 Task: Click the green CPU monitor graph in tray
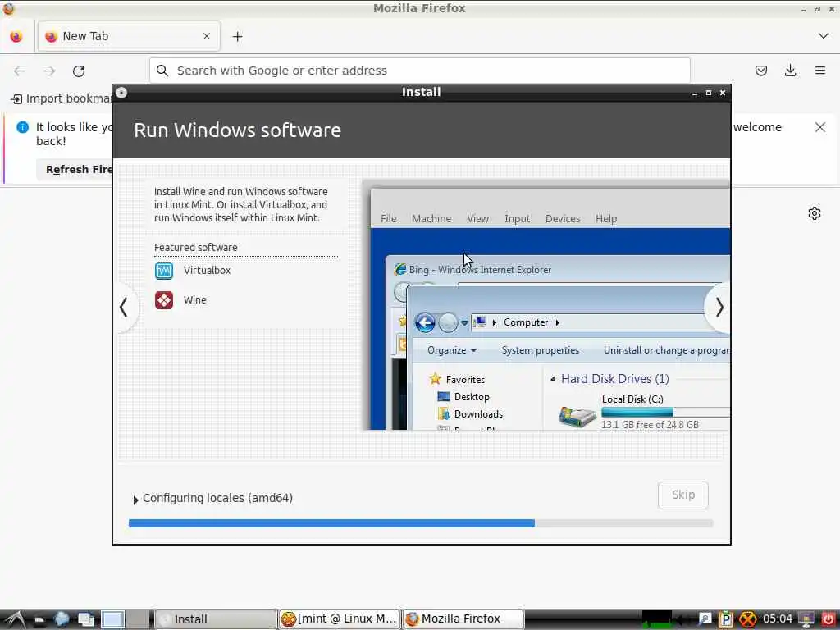(656, 619)
